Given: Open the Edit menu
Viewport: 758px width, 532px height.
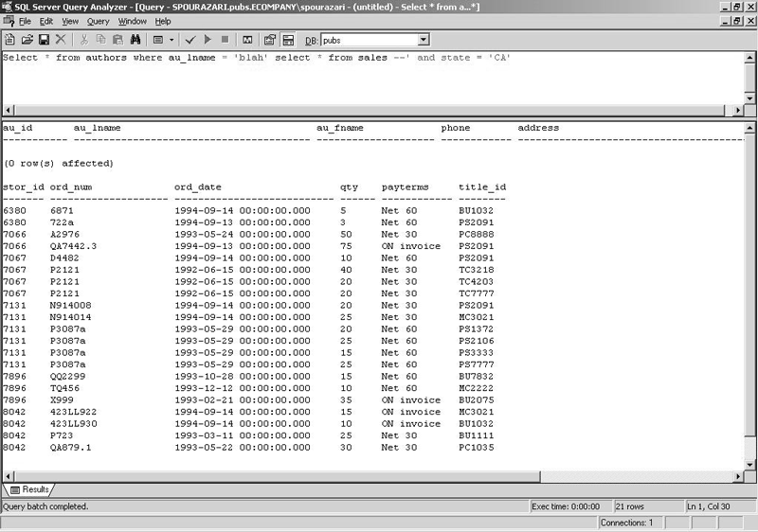Looking at the screenshot, I should tap(46, 21).
